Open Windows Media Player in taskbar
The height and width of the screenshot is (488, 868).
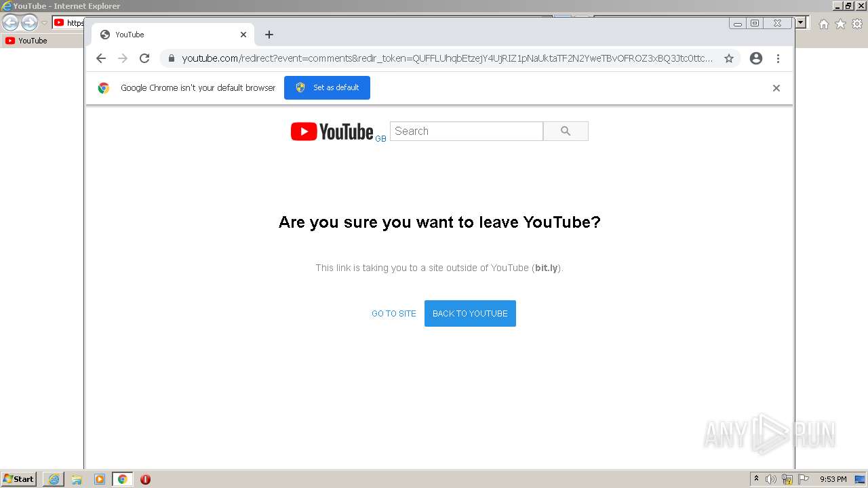point(100,479)
